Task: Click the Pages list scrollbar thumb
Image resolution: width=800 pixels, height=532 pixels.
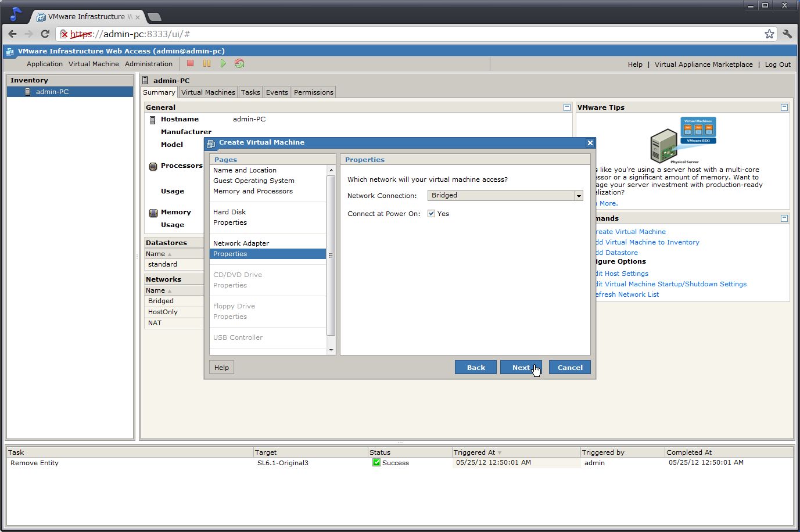Action: 331,256
